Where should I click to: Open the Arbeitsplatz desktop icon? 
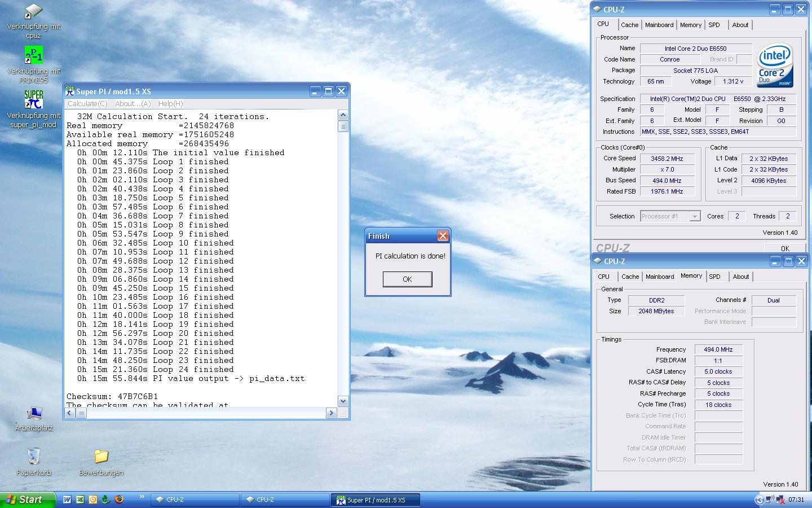click(x=34, y=413)
